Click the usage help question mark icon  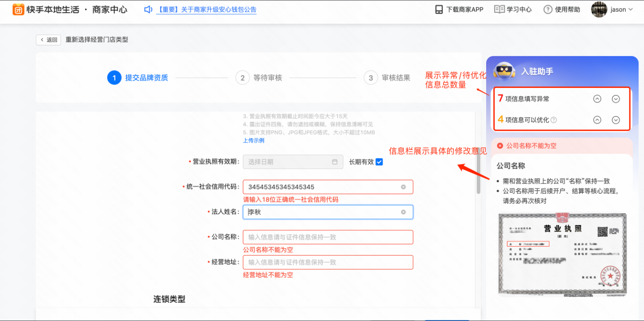click(x=548, y=9)
